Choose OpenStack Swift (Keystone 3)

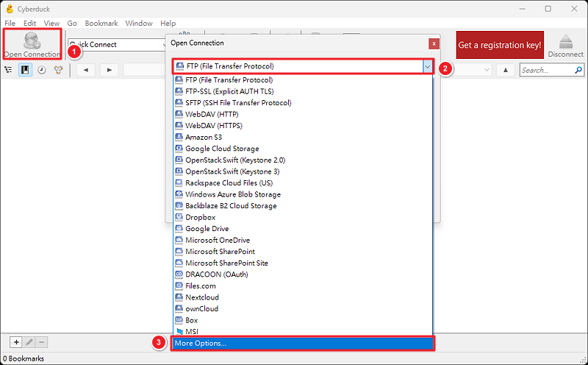(303, 171)
